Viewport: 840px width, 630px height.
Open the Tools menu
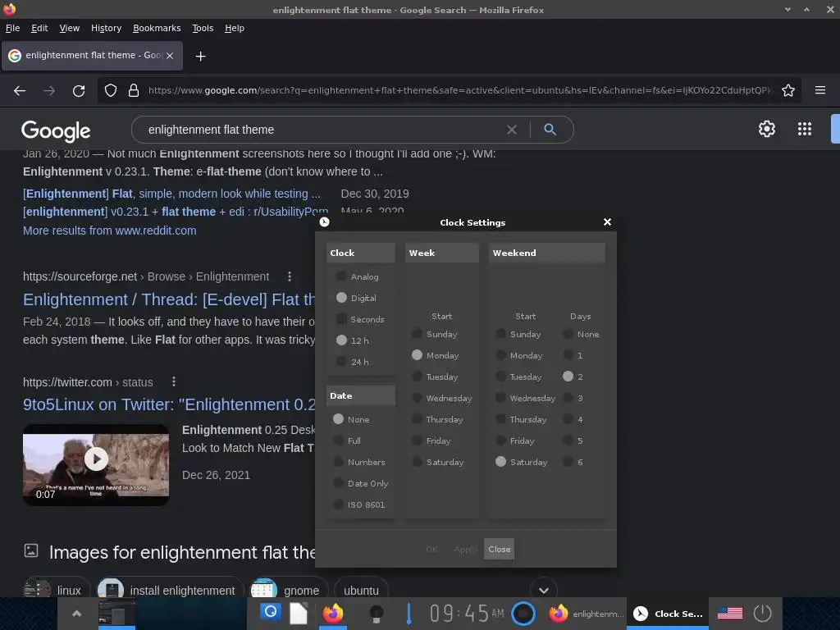tap(203, 28)
